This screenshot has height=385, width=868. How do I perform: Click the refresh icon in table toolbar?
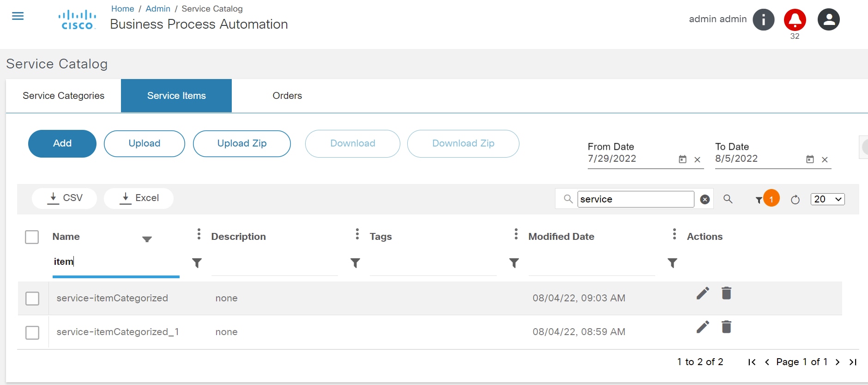[x=795, y=200]
